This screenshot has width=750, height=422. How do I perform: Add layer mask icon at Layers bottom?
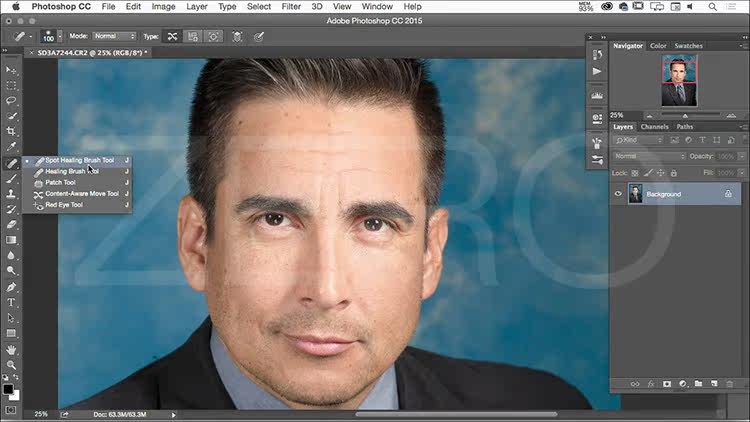click(x=667, y=384)
